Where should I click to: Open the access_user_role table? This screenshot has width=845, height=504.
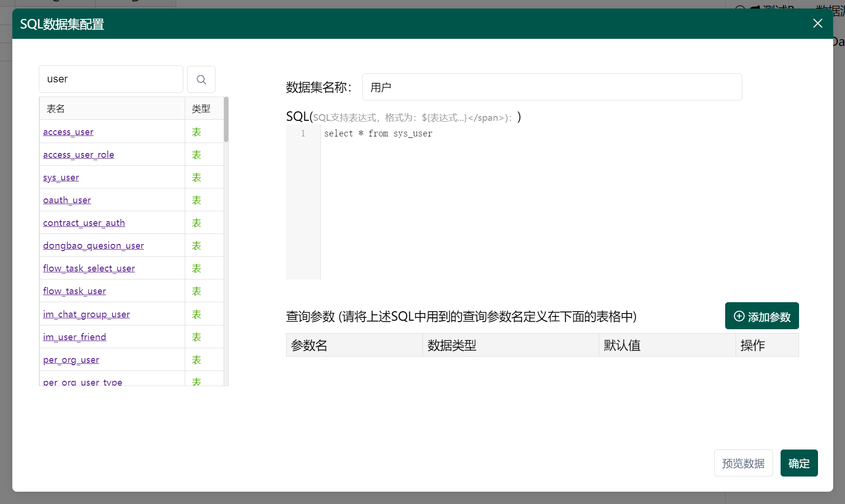[x=78, y=154]
